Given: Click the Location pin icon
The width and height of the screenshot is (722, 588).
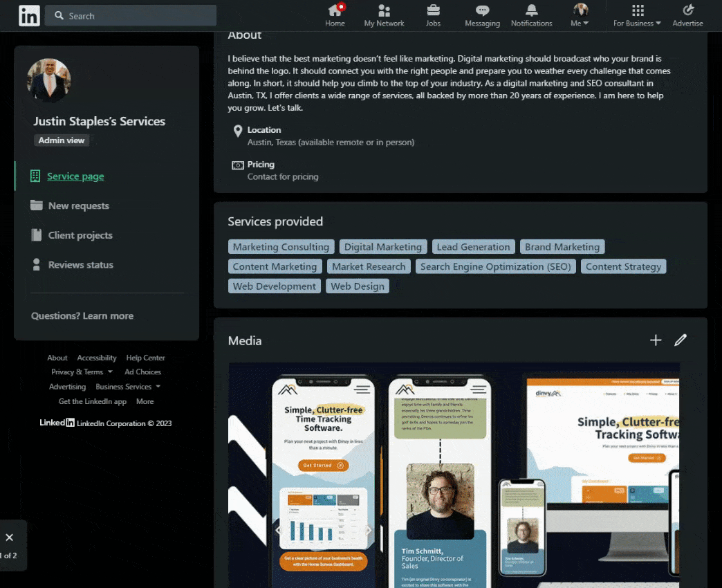Looking at the screenshot, I should click(238, 131).
